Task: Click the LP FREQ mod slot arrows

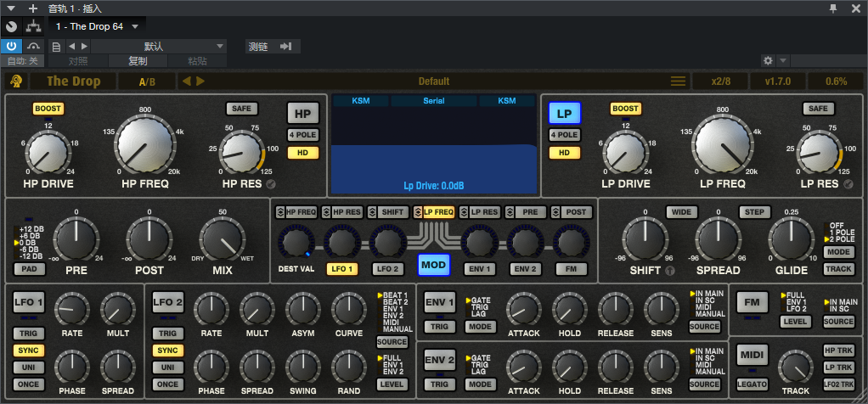Action: pyautogui.click(x=418, y=212)
